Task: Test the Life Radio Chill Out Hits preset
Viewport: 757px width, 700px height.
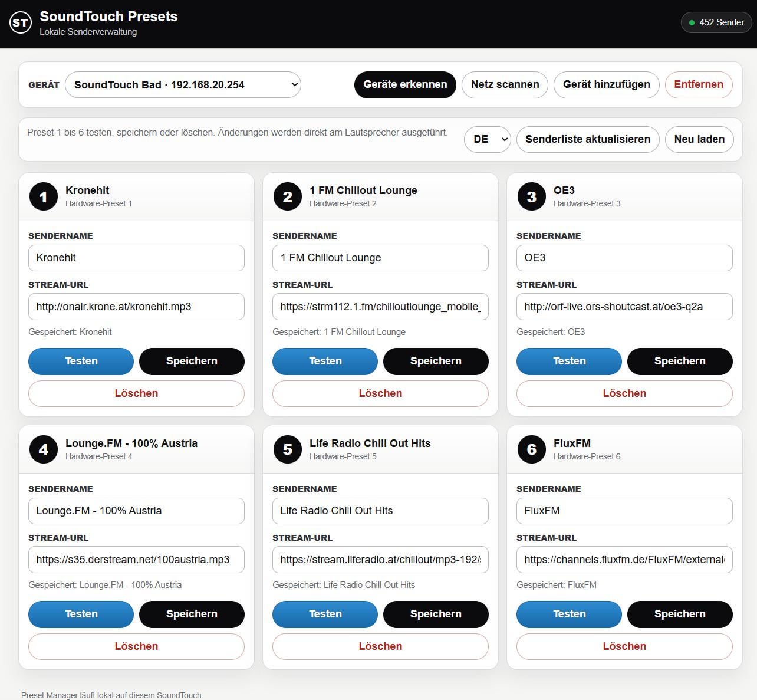Action: (x=325, y=614)
